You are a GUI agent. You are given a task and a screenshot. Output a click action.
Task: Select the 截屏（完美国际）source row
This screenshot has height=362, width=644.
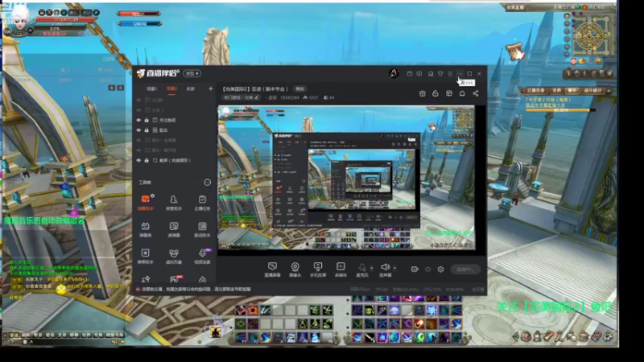[x=174, y=160]
